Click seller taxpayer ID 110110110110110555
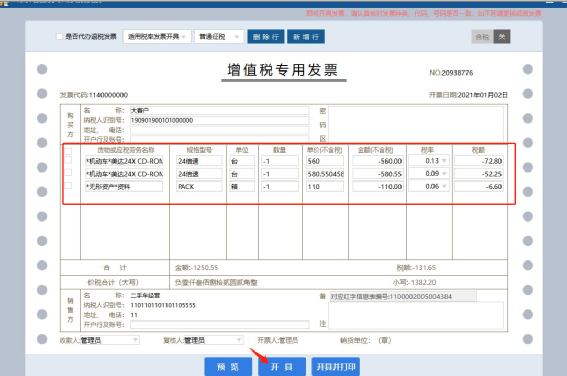 tap(163, 305)
